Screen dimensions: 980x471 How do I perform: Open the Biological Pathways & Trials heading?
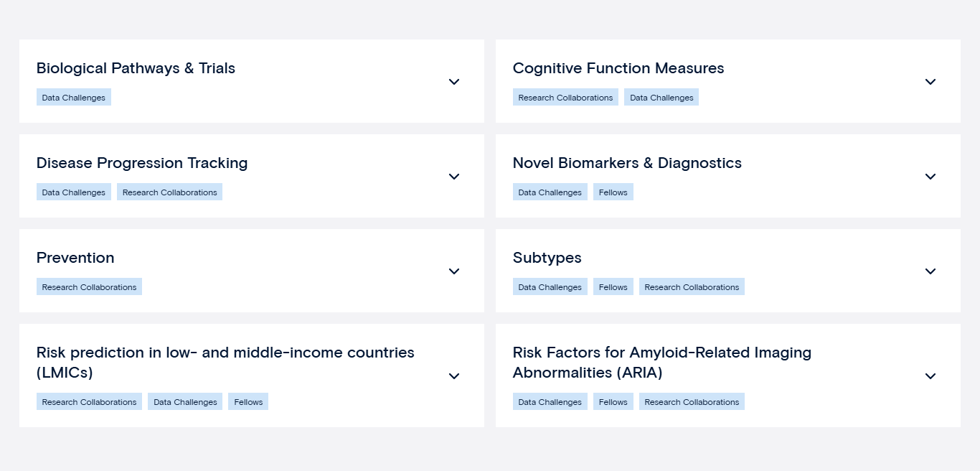(x=136, y=68)
